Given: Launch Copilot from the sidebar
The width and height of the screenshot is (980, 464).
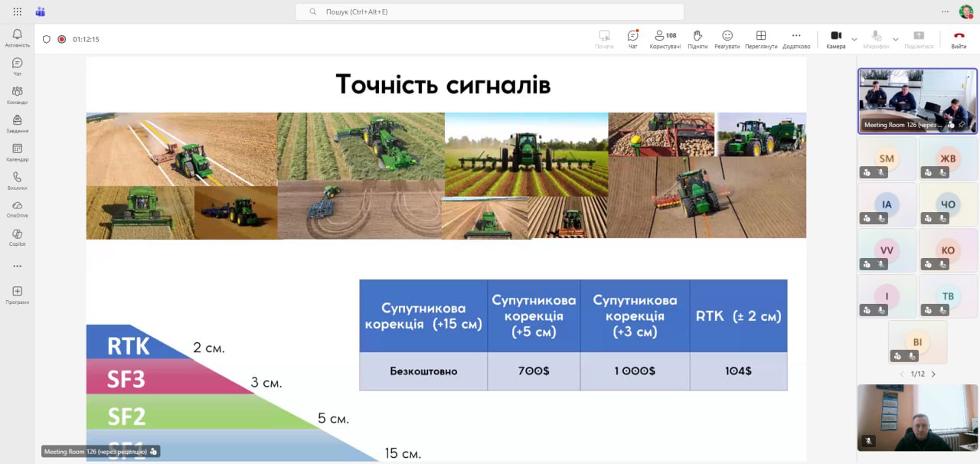Looking at the screenshot, I should click(x=17, y=237).
